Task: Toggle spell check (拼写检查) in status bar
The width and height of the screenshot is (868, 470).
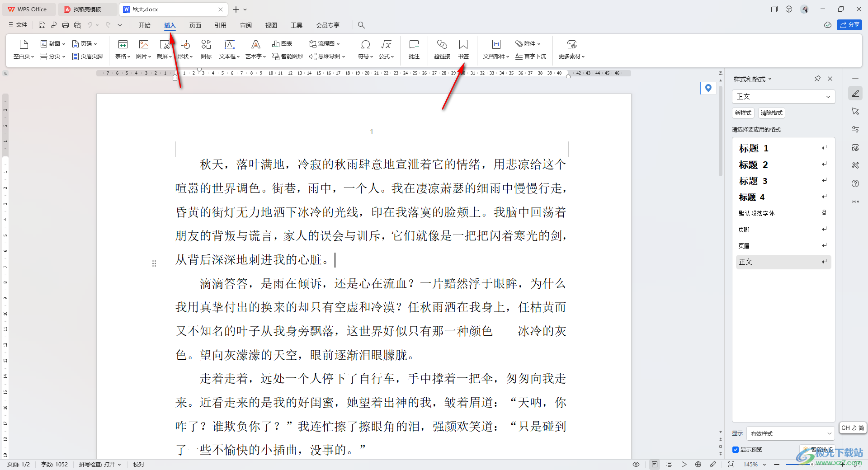Action: click(x=100, y=464)
